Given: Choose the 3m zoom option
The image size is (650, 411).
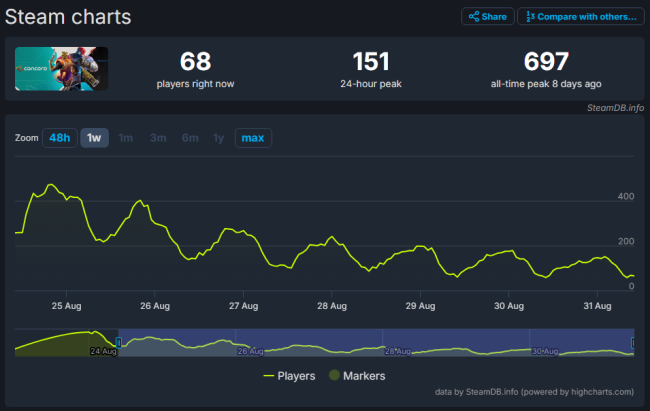Looking at the screenshot, I should tap(158, 138).
